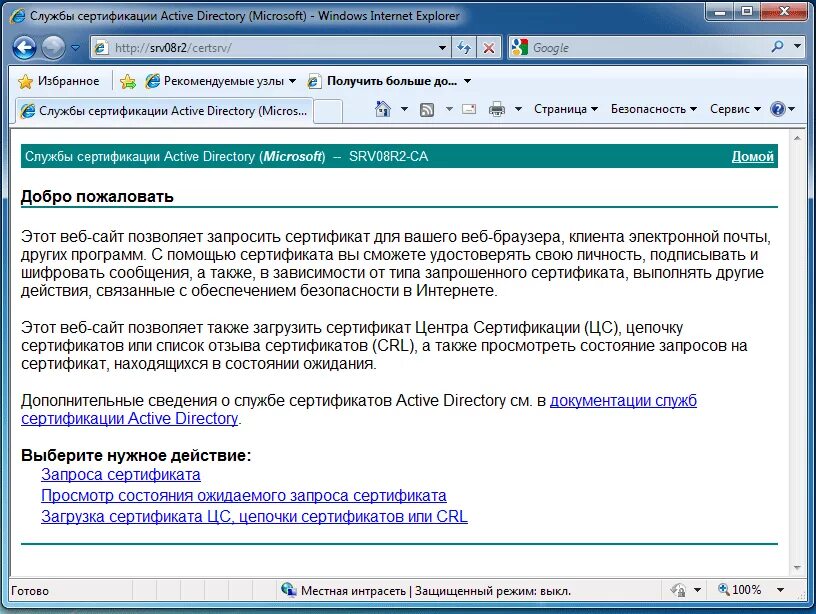Click the Выберите нужное действие: heading

tap(136, 455)
